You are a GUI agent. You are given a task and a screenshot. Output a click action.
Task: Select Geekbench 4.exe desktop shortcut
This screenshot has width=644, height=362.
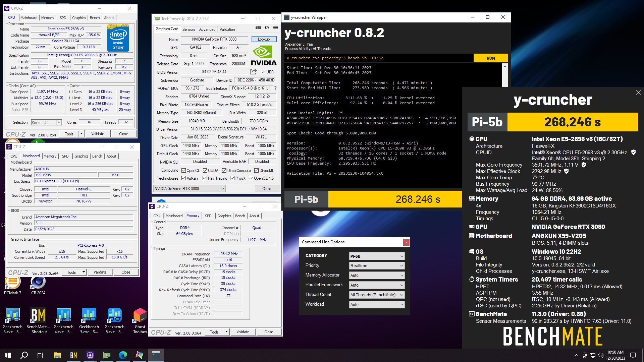[63, 321]
